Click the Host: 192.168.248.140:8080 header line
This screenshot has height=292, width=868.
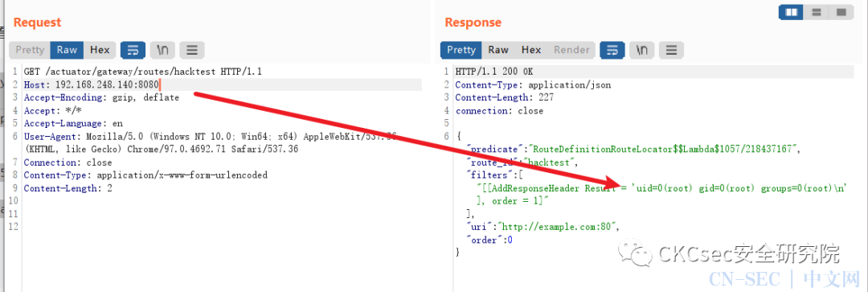pos(92,84)
